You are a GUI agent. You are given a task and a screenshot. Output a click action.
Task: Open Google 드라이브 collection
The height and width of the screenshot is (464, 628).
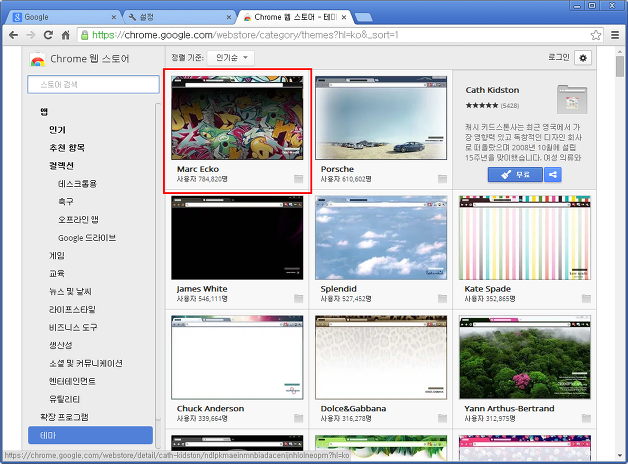[x=87, y=238]
